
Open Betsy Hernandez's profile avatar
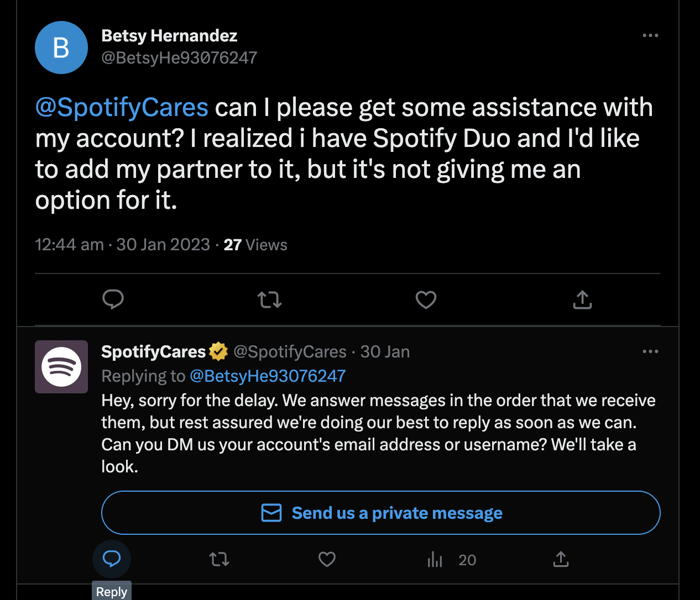pyautogui.click(x=61, y=48)
